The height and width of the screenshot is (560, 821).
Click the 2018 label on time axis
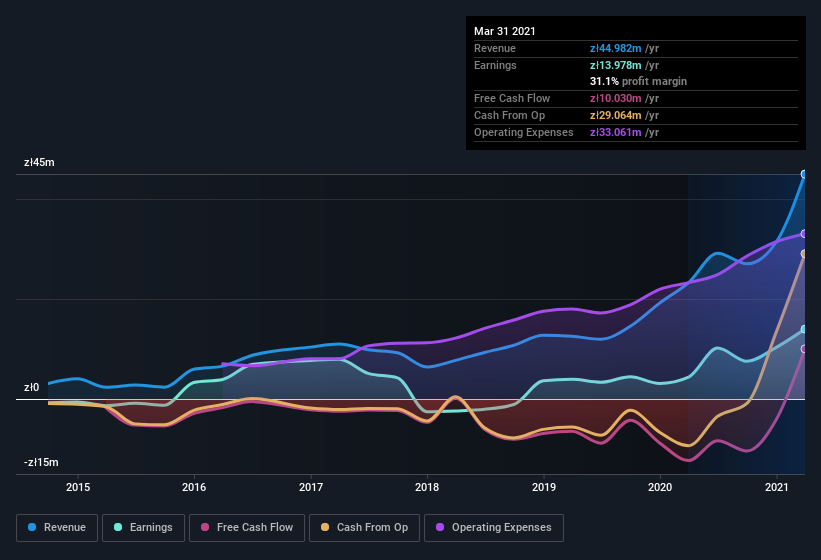427,487
